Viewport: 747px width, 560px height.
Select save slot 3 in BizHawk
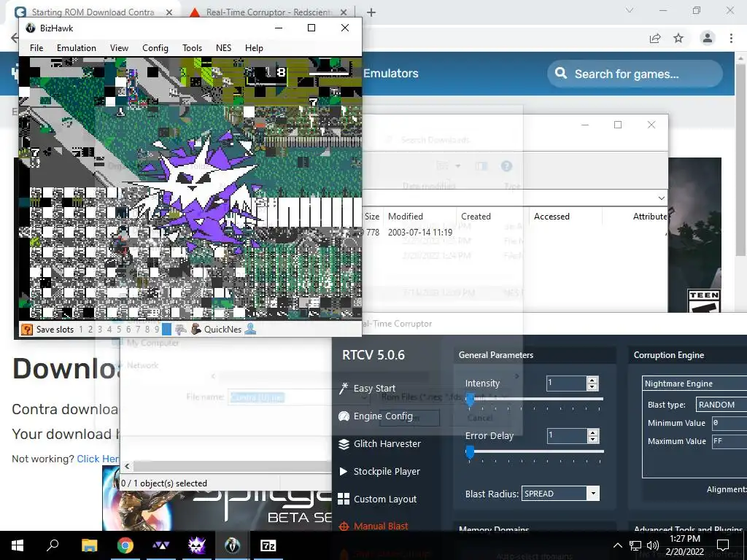click(x=99, y=329)
